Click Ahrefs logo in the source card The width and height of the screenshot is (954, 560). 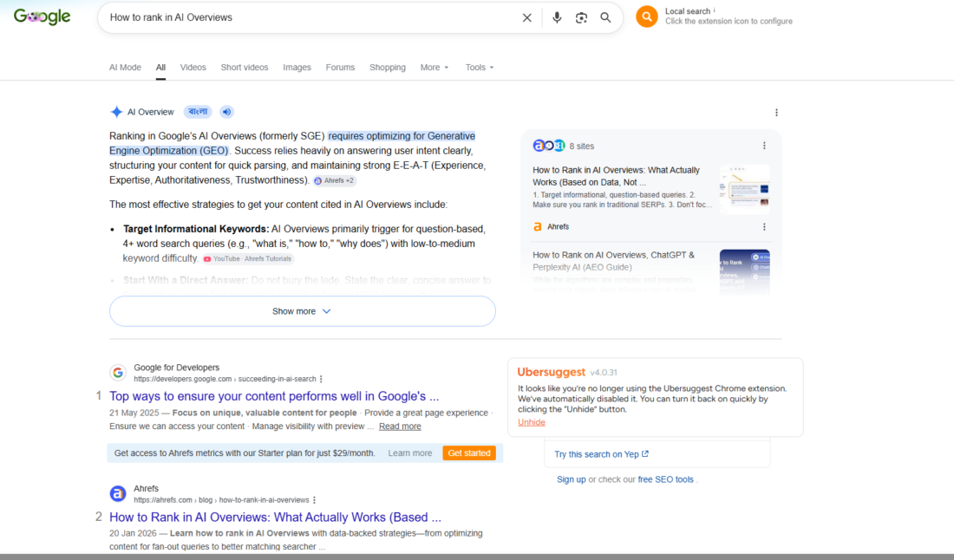(x=537, y=227)
